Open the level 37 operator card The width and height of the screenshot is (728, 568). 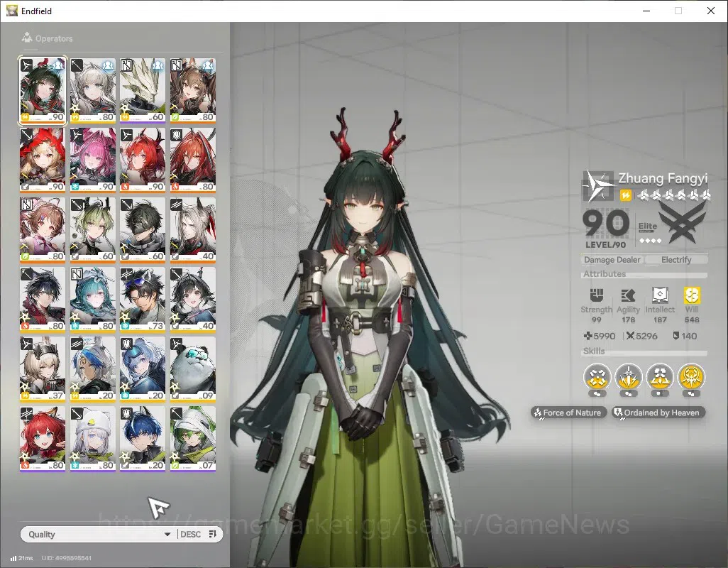(x=43, y=369)
